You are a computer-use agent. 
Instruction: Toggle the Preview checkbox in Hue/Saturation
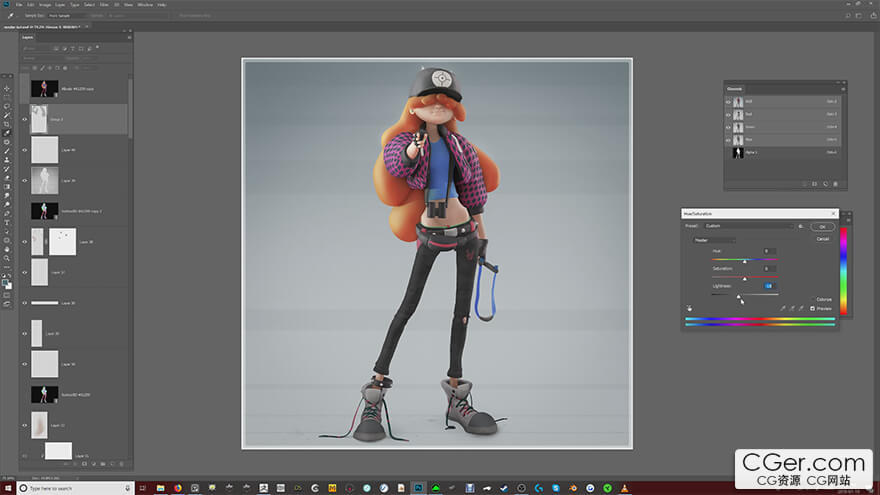(814, 308)
